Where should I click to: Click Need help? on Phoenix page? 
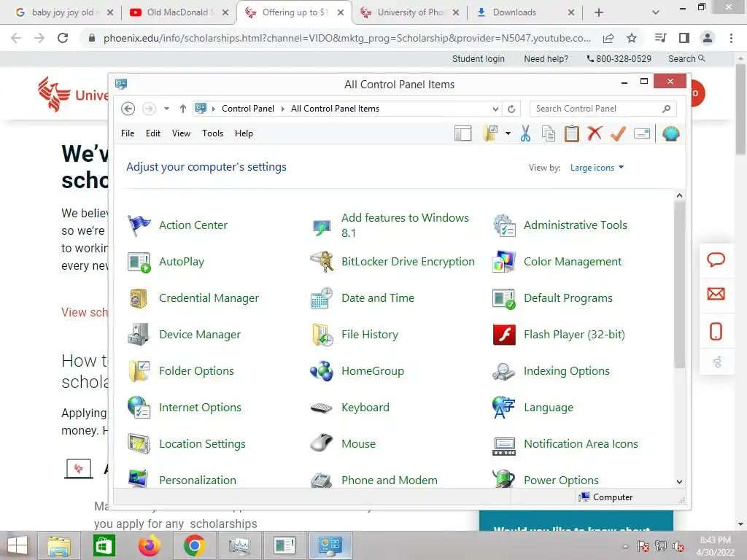coord(546,59)
